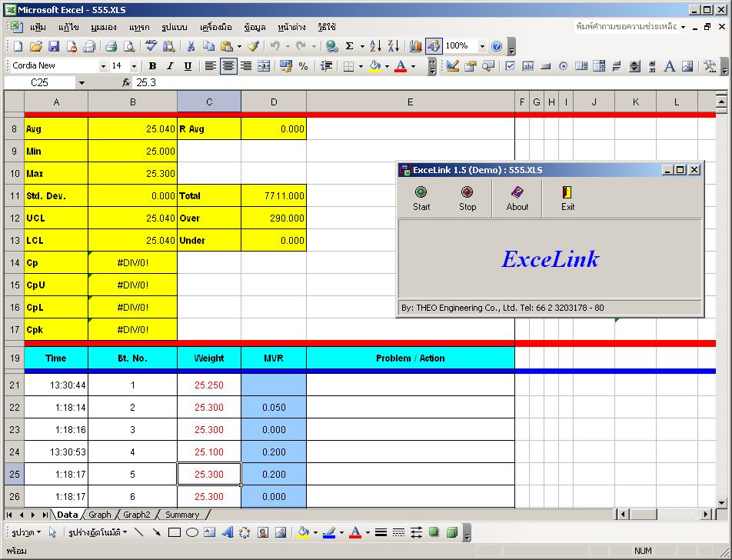732x560 pixels.
Task: Select cell with Total value 7711.000
Action: 274,195
